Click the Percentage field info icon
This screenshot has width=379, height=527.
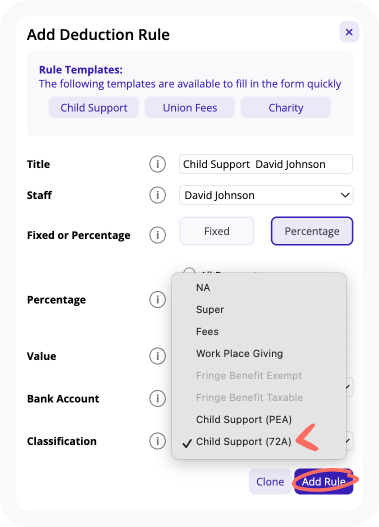pyautogui.click(x=158, y=299)
